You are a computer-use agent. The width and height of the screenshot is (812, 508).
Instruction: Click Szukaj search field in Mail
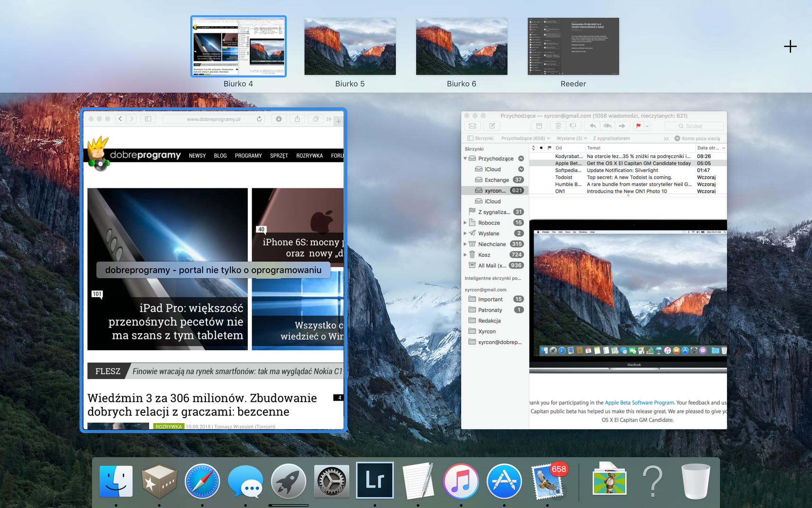click(x=694, y=126)
